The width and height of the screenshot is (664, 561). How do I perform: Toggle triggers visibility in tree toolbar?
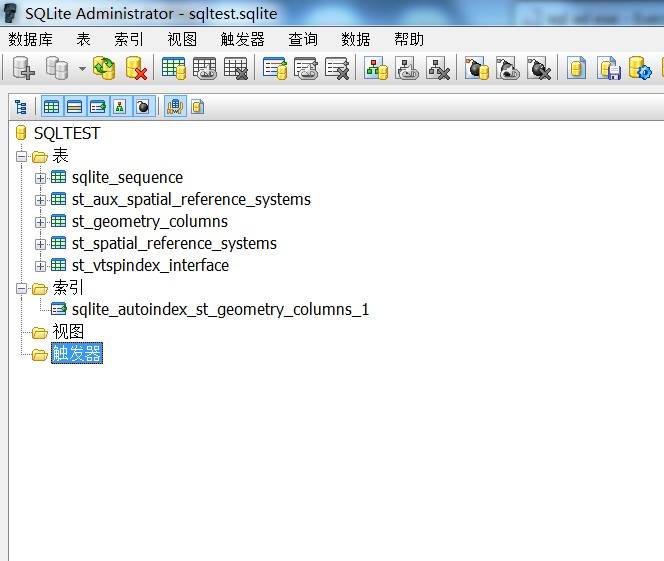click(x=143, y=107)
